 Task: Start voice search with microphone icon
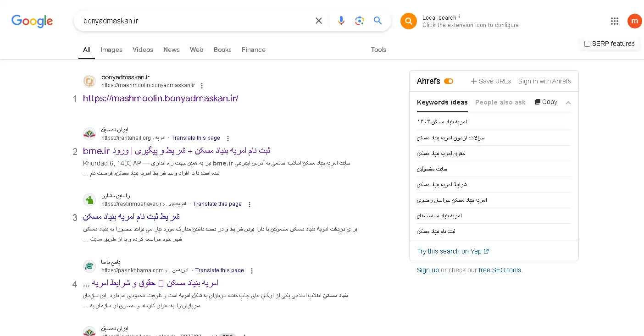pos(341,21)
